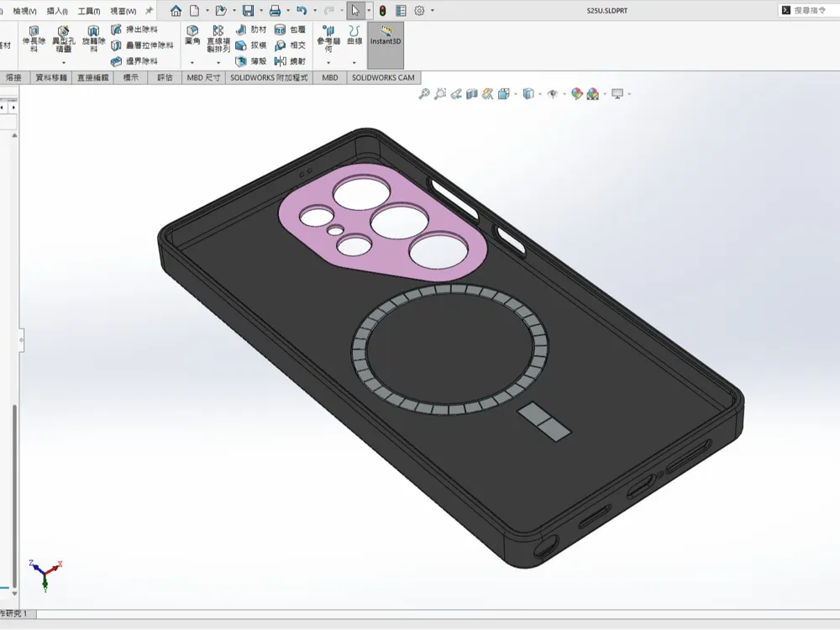Toggle the Hide/Show Items eye icon
The height and width of the screenshot is (630, 840).
(x=553, y=94)
